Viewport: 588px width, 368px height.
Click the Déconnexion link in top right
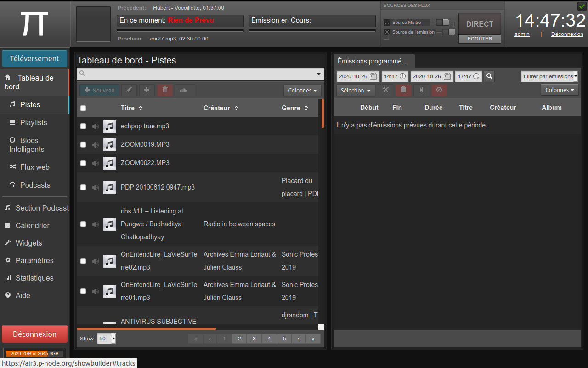(x=567, y=34)
